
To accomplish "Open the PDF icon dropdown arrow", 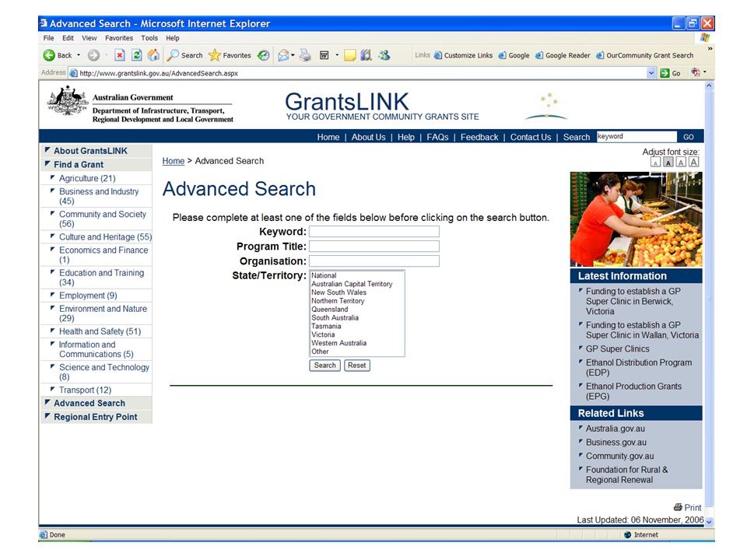I will (x=705, y=72).
